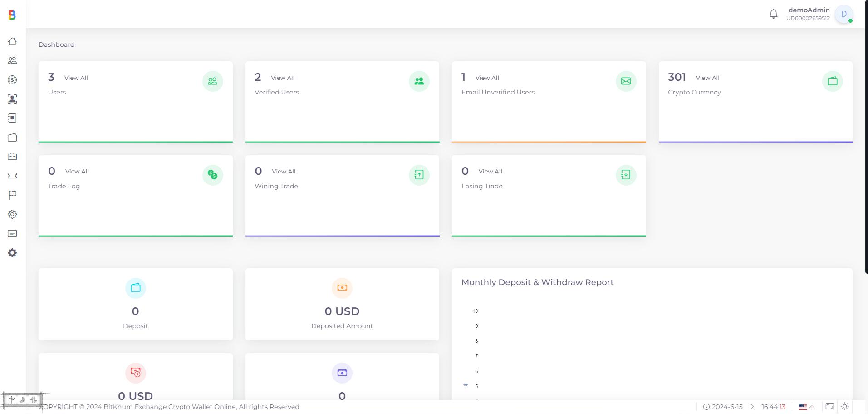Image resolution: width=868 pixels, height=414 pixels.
Task: Click the Deposited Amount cash icon
Action: 342,288
